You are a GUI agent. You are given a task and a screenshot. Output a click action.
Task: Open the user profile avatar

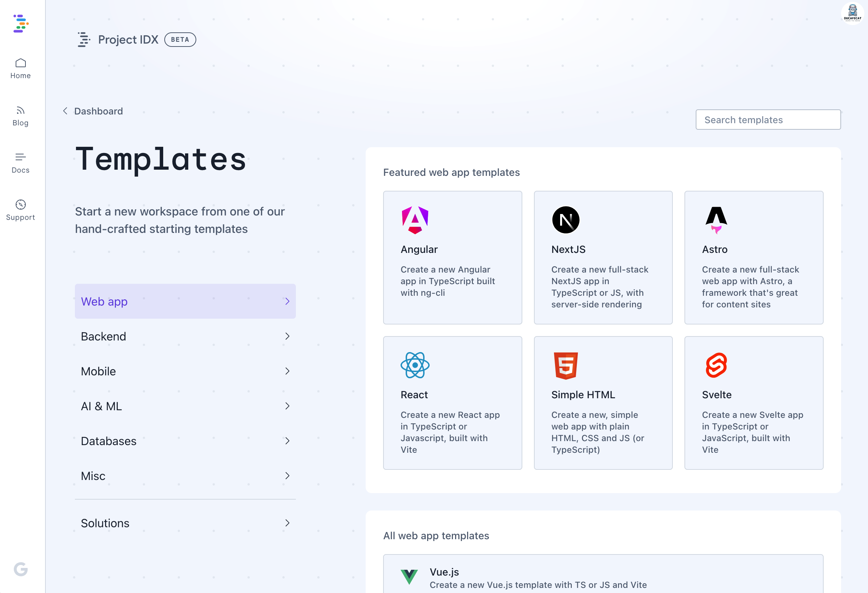pos(852,14)
